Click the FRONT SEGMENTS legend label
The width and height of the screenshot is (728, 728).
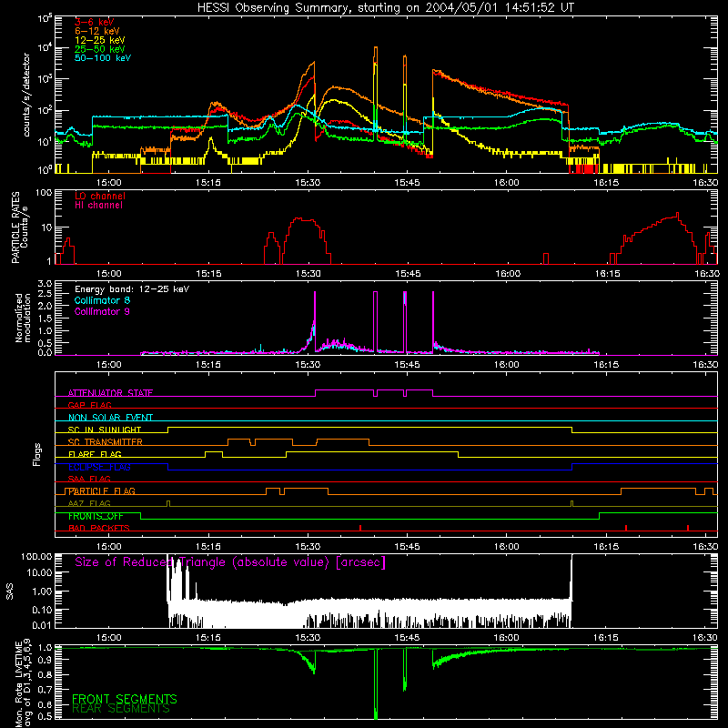coord(125,699)
